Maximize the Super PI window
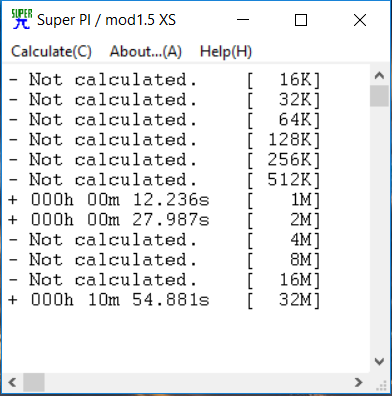This screenshot has width=392, height=396. click(301, 20)
